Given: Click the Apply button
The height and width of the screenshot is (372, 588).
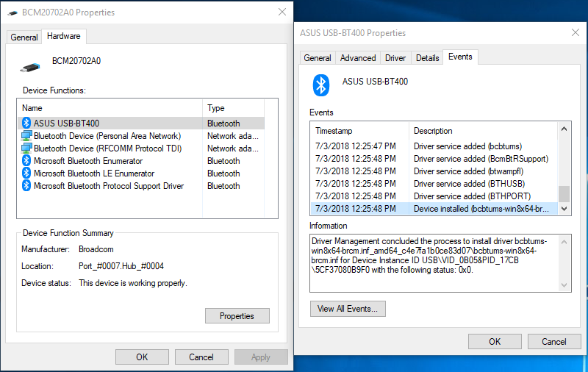Looking at the screenshot, I should click(261, 357).
